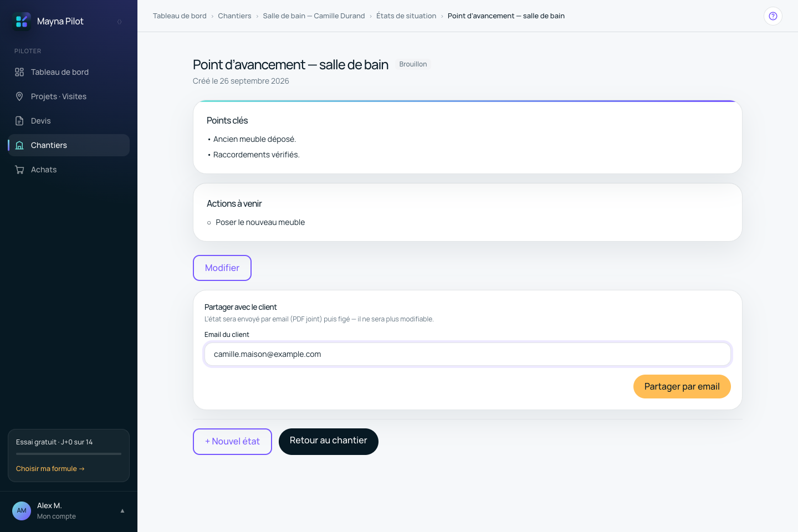The height and width of the screenshot is (532, 798).
Task: Click the Achats shopping cart icon
Action: (19, 170)
